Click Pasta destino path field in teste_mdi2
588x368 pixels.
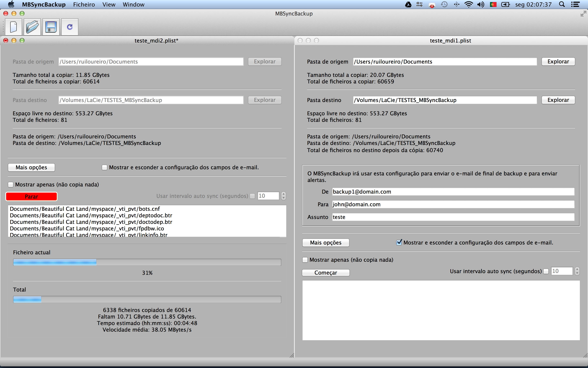click(x=151, y=100)
